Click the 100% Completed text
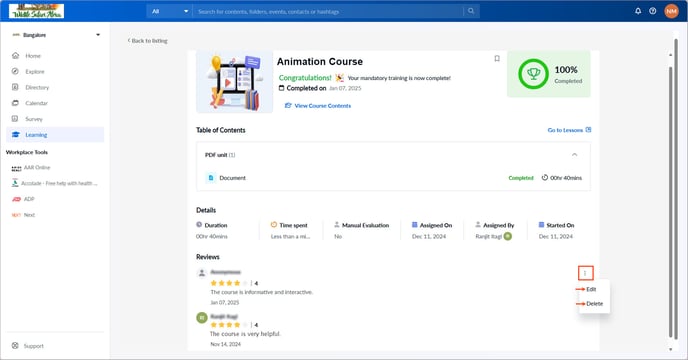 point(568,74)
